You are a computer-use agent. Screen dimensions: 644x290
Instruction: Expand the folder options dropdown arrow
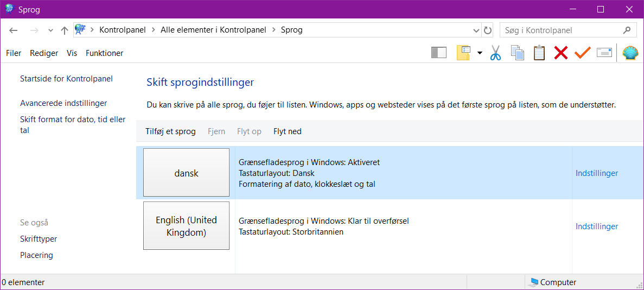[480, 53]
